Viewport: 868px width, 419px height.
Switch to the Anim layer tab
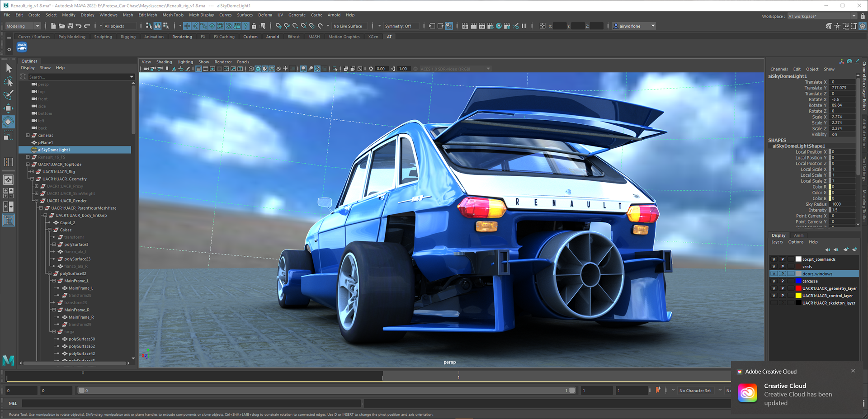pos(799,235)
